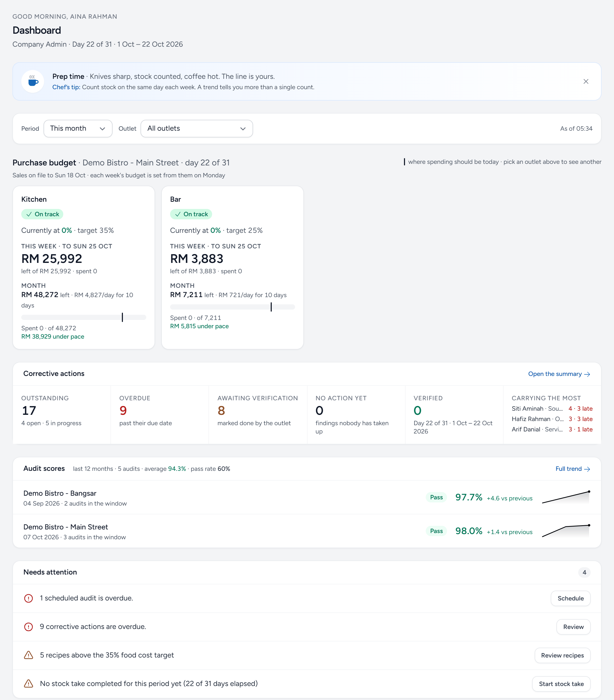Click the Schedule button
This screenshot has width=614, height=700.
(570, 598)
